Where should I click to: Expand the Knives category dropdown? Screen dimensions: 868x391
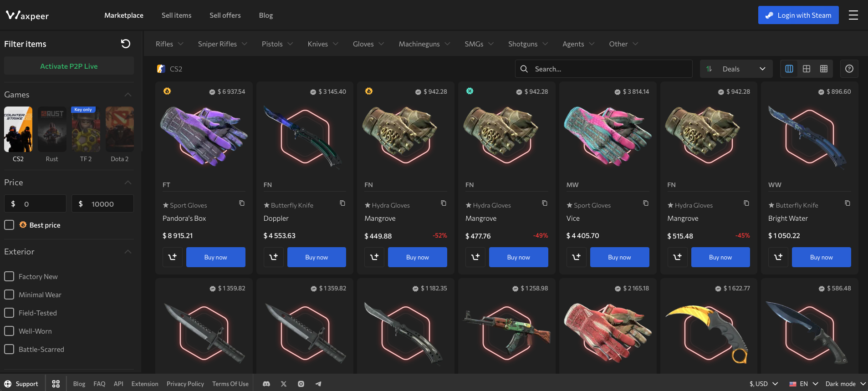(x=322, y=44)
